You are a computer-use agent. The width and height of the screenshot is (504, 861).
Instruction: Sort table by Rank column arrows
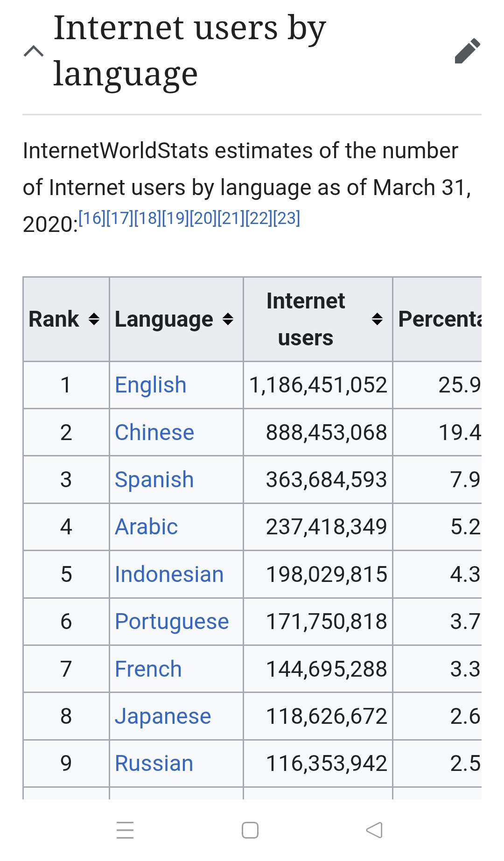(94, 319)
